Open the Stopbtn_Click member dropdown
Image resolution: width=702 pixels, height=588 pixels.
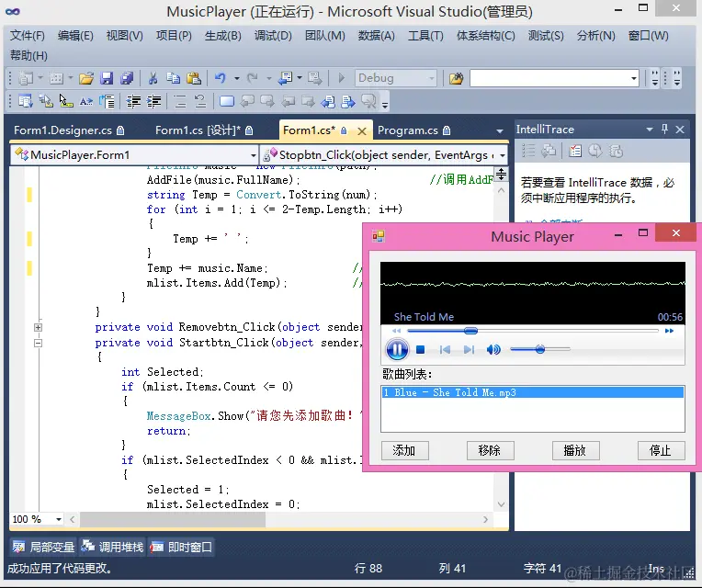[503, 155]
